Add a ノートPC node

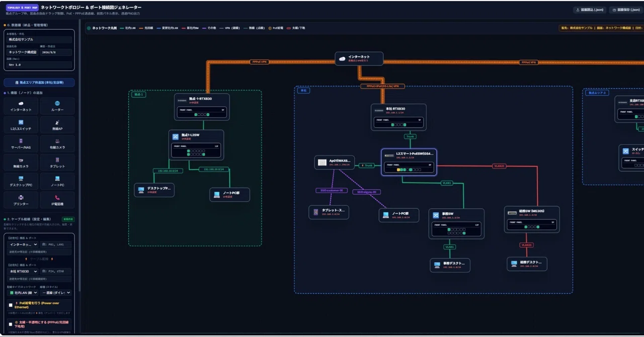(57, 181)
